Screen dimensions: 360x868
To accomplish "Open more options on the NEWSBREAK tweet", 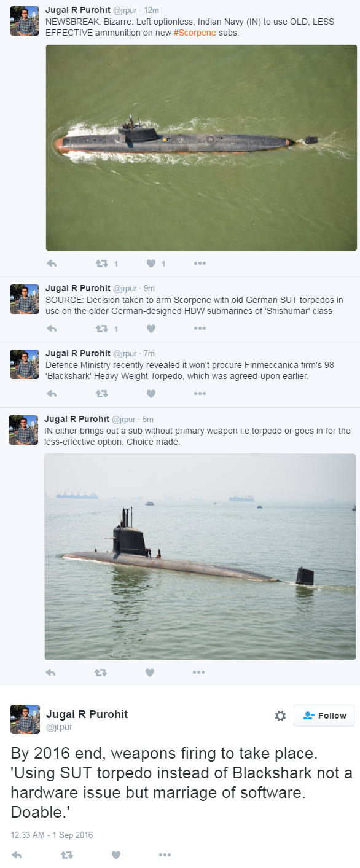I will 200,264.
